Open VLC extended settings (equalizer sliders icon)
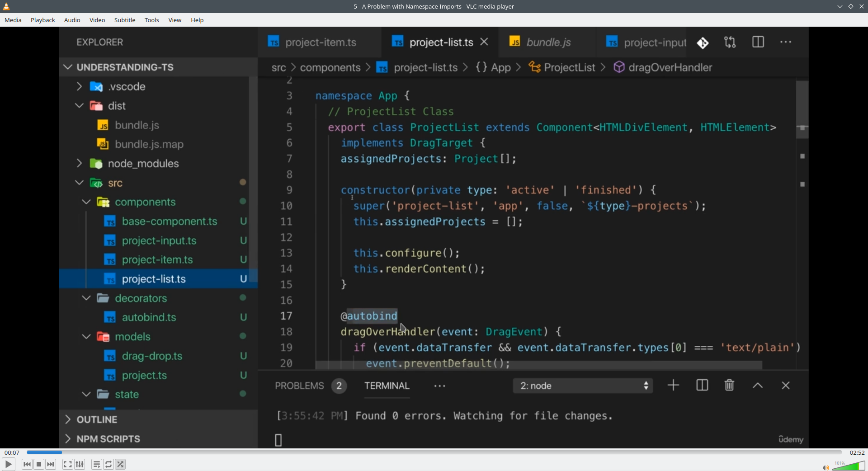 pyautogui.click(x=80, y=464)
